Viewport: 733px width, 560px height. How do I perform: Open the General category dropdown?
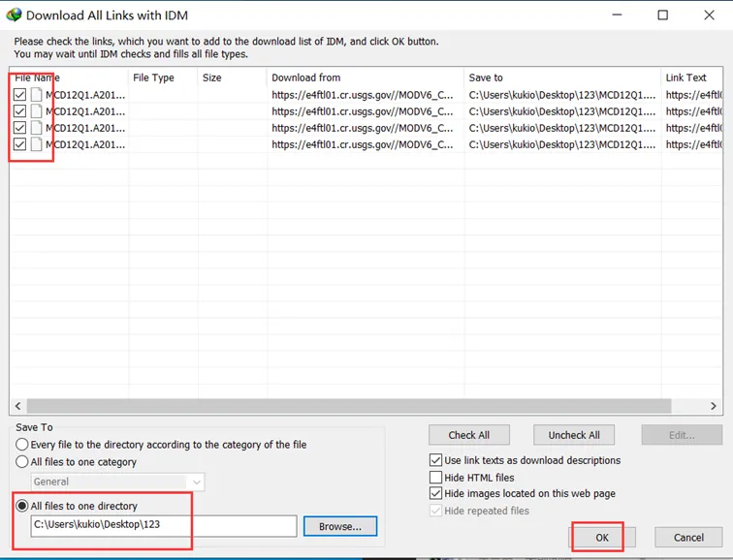[x=118, y=482]
